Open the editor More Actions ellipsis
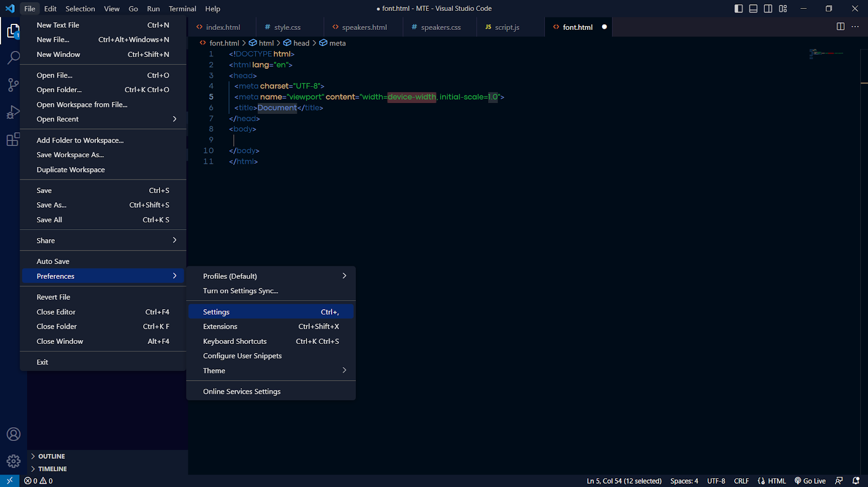This screenshot has height=487, width=868. (855, 27)
